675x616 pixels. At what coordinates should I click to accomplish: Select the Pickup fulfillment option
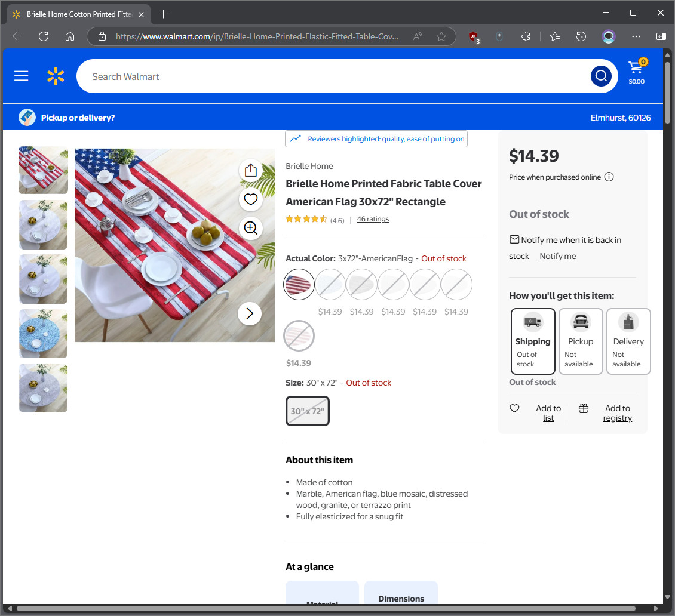pos(581,341)
